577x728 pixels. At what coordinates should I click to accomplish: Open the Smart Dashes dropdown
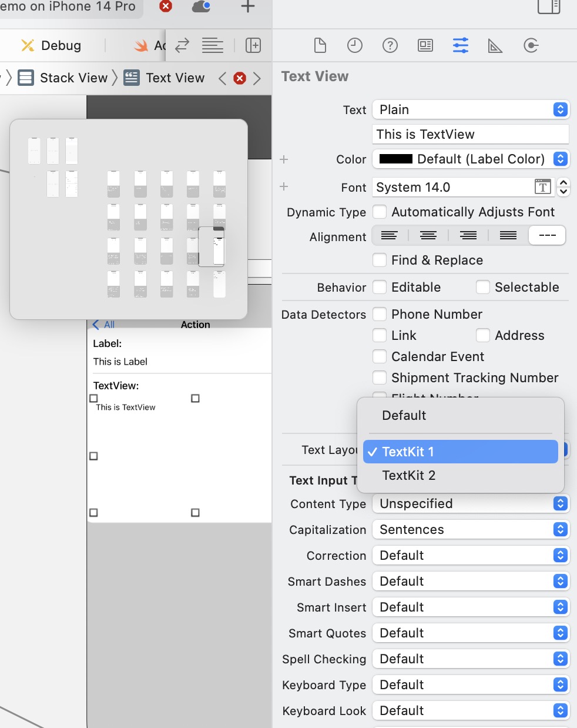471,581
